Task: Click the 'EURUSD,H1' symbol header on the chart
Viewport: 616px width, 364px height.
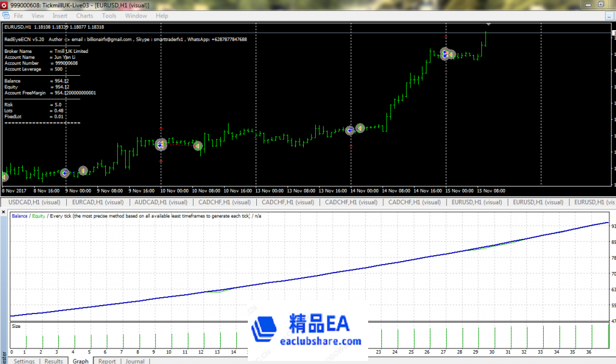Action: click(x=17, y=27)
